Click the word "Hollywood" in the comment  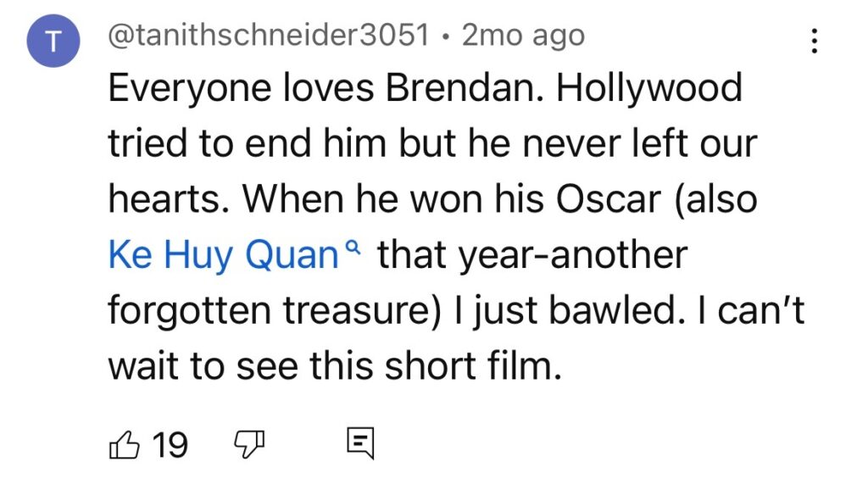click(649, 88)
